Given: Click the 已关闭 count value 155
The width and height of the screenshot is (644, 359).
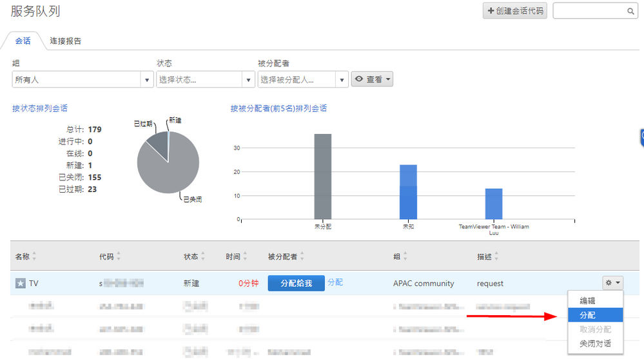Looking at the screenshot, I should (95, 177).
